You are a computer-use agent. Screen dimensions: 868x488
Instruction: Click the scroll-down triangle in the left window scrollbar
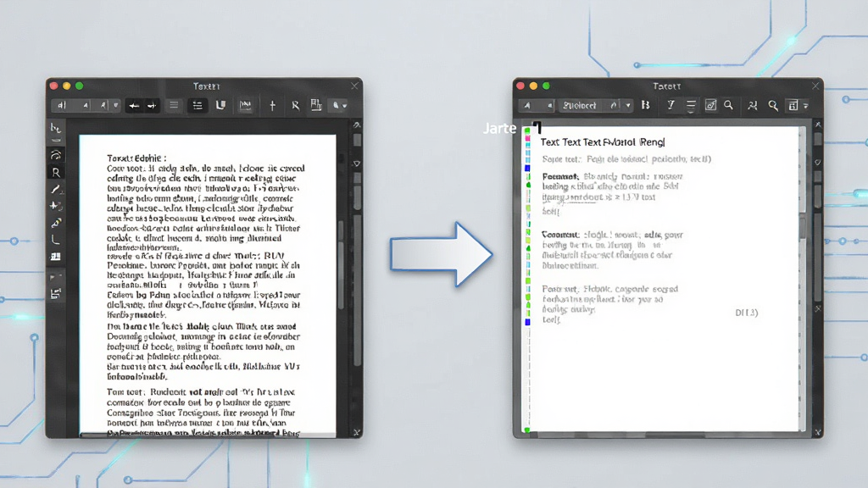(357, 164)
